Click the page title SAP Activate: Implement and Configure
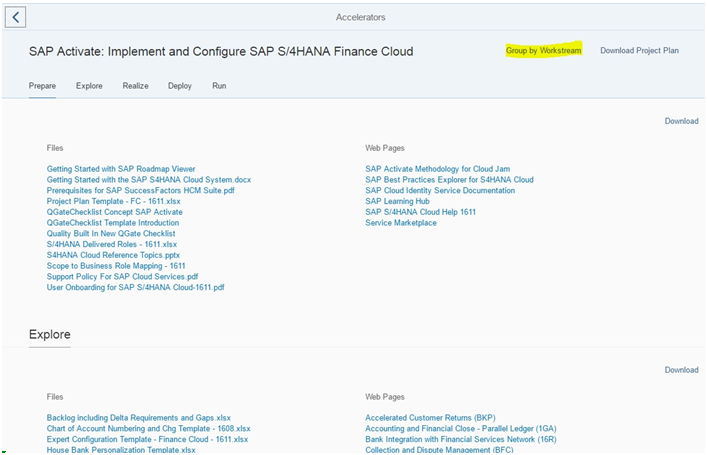The height and width of the screenshot is (455, 707). pos(221,51)
